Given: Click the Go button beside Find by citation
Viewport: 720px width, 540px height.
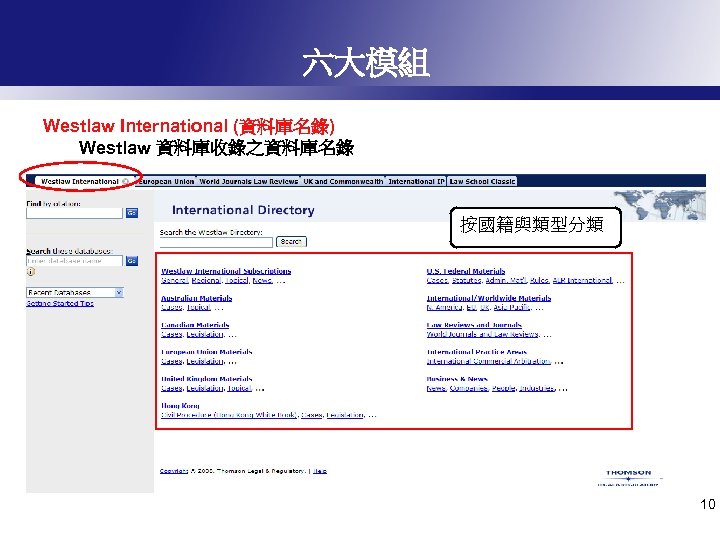Looking at the screenshot, I should click(132, 213).
